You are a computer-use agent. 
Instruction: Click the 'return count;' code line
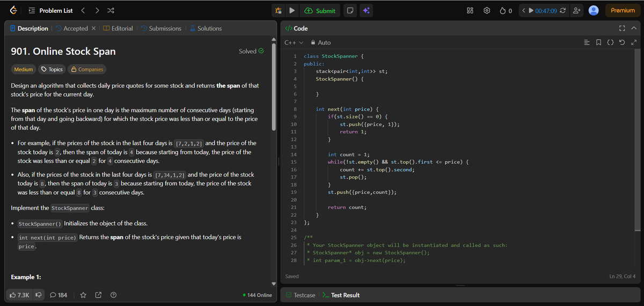(x=347, y=207)
